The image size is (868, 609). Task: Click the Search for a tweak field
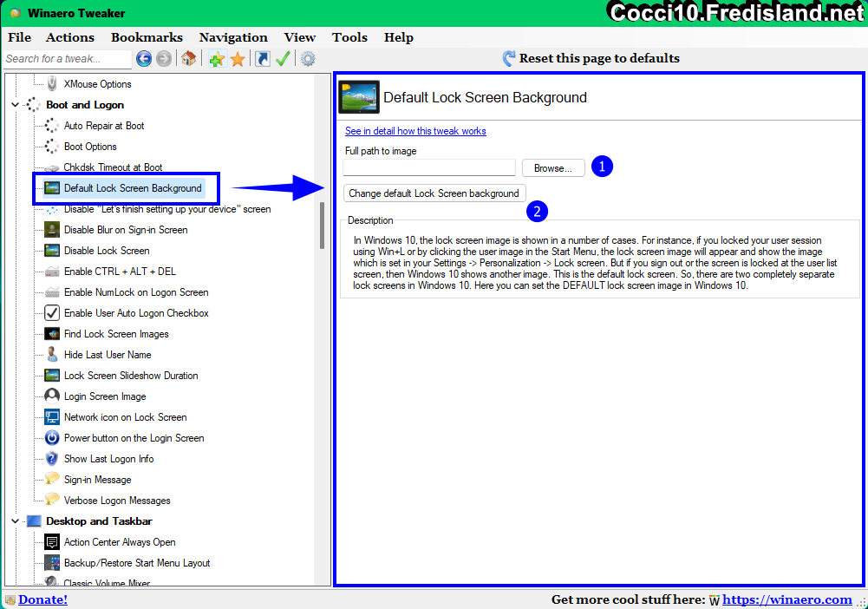pos(68,59)
